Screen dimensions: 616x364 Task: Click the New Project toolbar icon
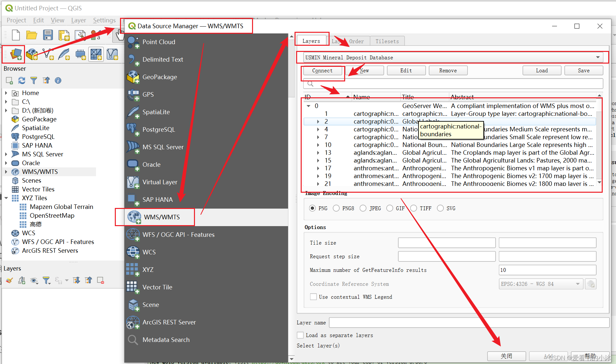pos(16,35)
